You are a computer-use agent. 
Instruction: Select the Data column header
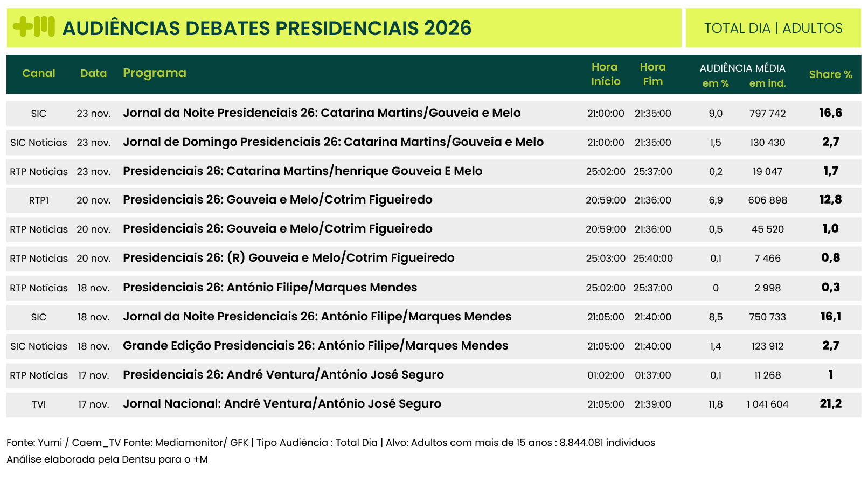94,73
